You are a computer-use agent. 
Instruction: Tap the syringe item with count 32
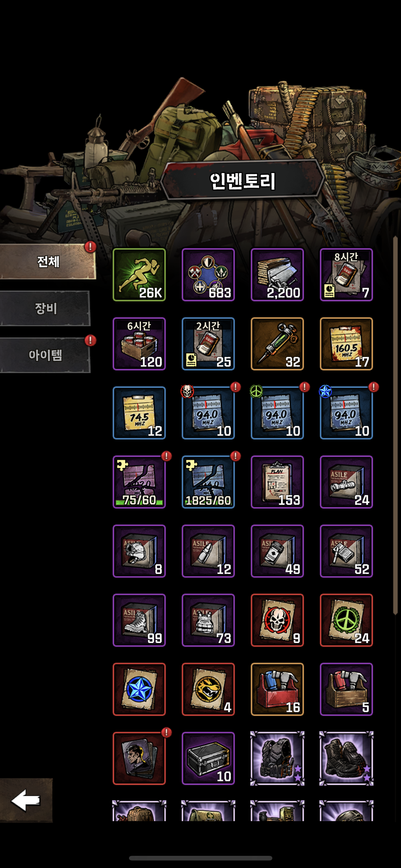(277, 344)
